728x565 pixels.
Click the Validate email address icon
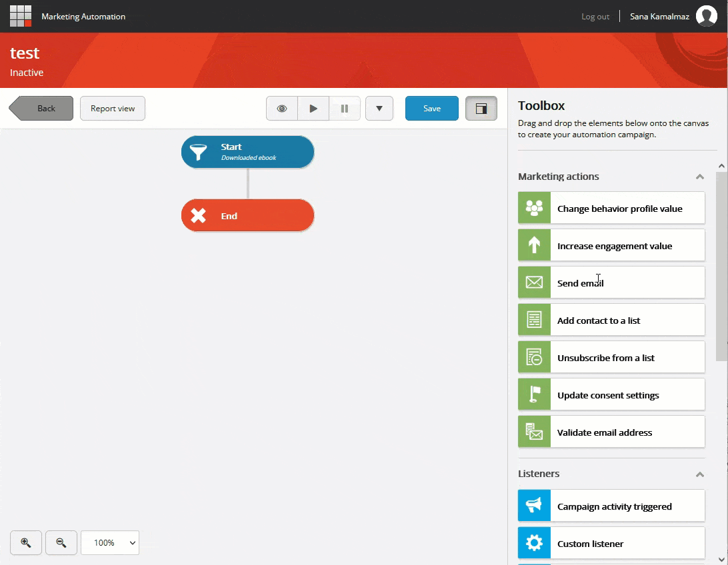point(535,432)
